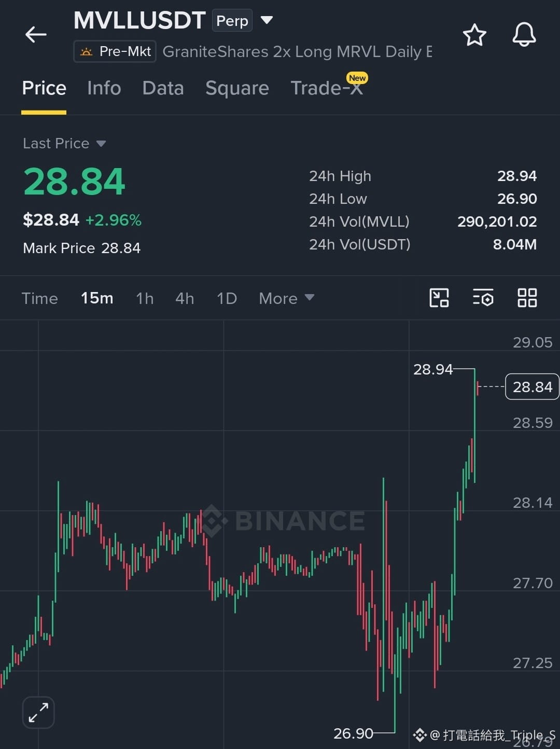Tap the 27.70 price axis label
Viewport: 560px width, 749px height.
click(533, 583)
